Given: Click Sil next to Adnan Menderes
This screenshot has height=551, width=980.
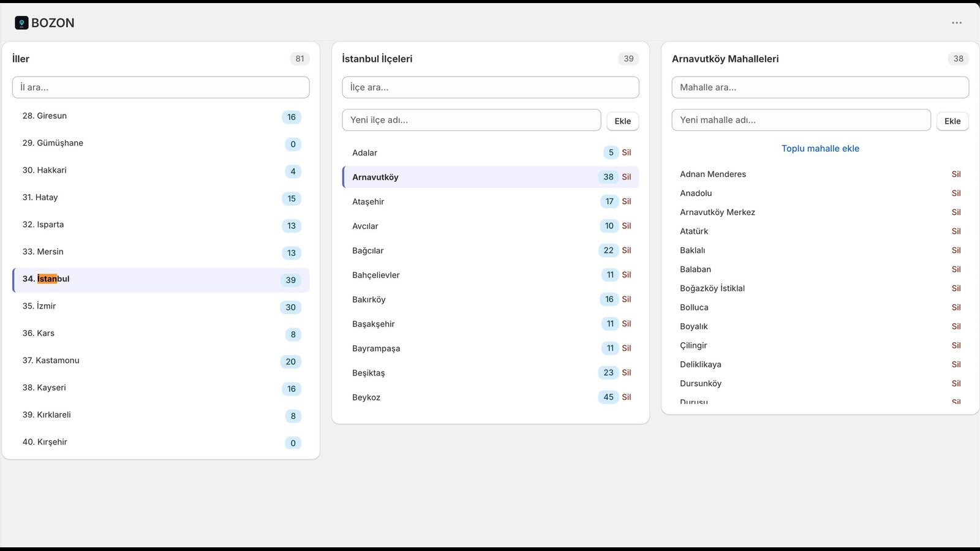Looking at the screenshot, I should [x=956, y=174].
